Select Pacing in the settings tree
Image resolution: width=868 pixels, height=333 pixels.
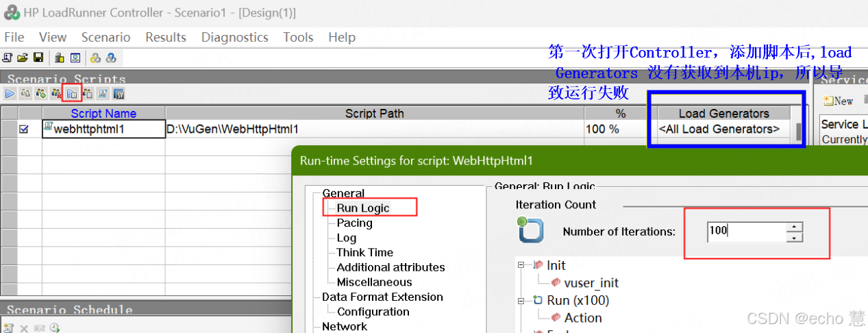[x=354, y=223]
